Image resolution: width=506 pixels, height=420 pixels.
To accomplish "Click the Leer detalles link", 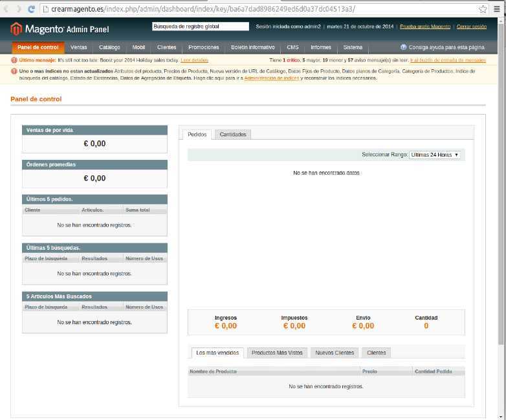I will pyautogui.click(x=194, y=60).
